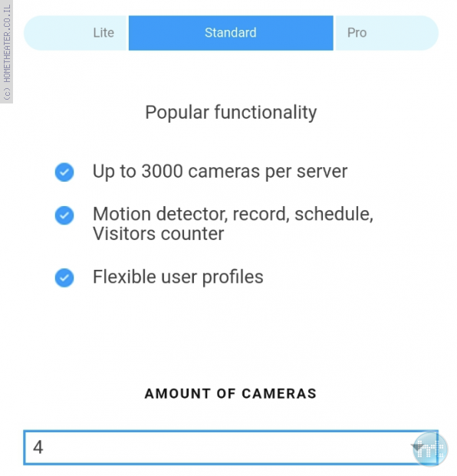The image size is (457, 476).
Task: Click the AMOUNT OF CAMERAS label
Action: pyautogui.click(x=231, y=394)
